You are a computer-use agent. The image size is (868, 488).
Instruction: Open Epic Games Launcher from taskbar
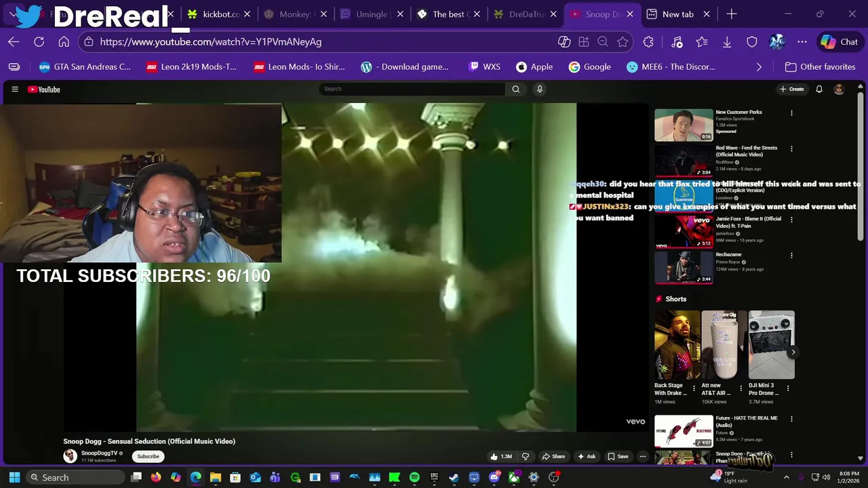tap(434, 477)
